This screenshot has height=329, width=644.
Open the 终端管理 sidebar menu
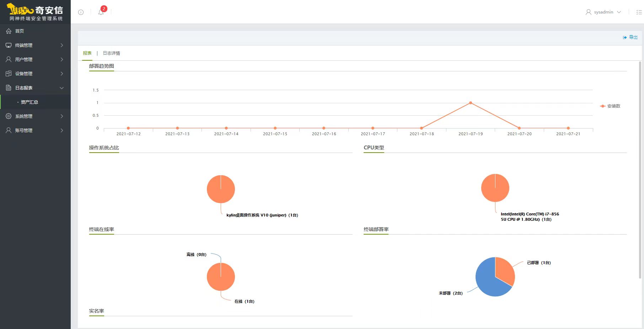pos(35,45)
